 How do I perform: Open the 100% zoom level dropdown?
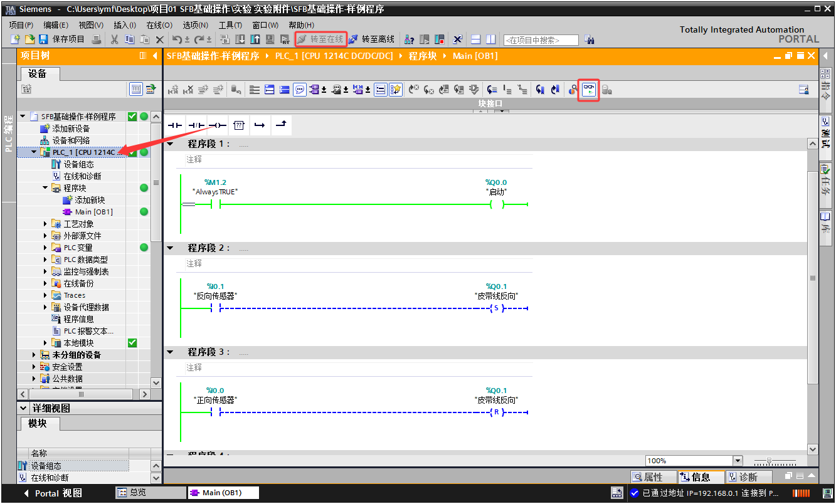pyautogui.click(x=738, y=461)
